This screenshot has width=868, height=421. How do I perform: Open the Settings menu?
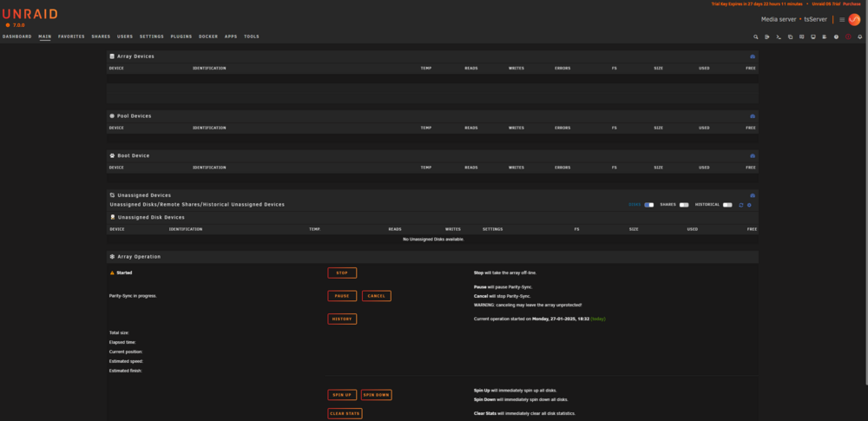click(152, 36)
